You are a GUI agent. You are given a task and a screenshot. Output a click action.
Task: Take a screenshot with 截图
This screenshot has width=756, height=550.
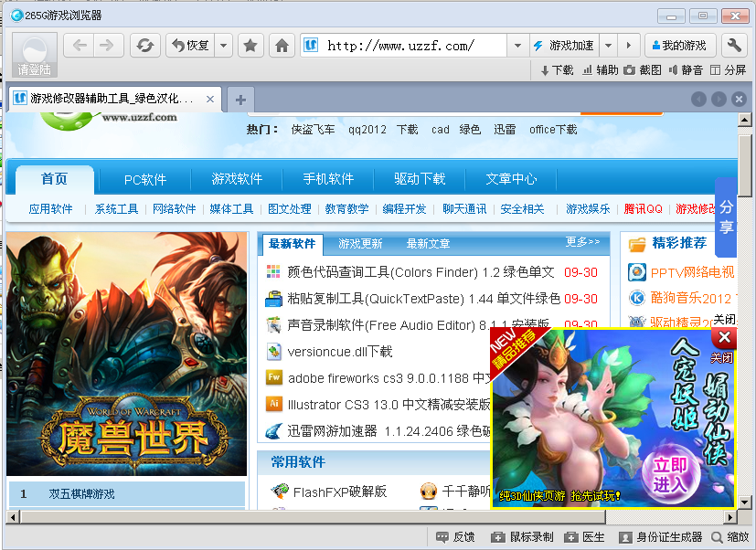pos(643,70)
